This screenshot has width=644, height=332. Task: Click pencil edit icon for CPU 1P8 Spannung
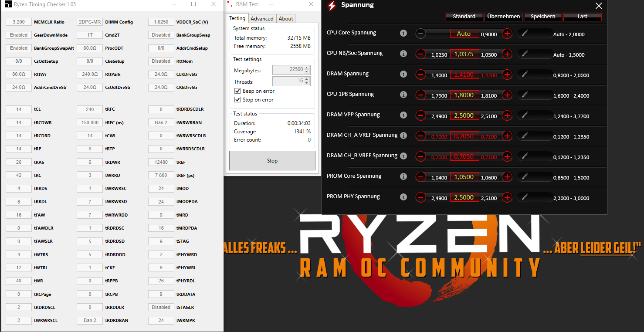[525, 95]
